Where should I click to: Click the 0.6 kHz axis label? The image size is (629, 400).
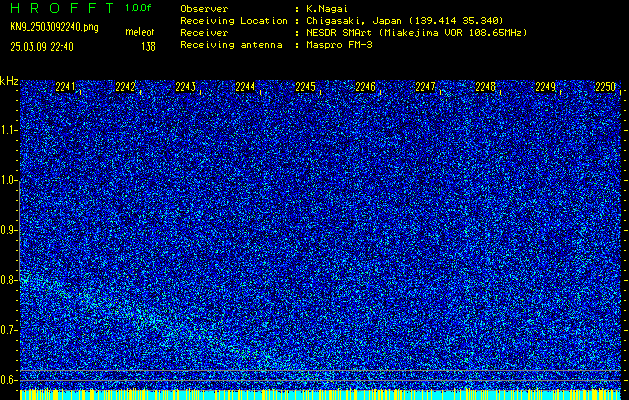click(9, 380)
